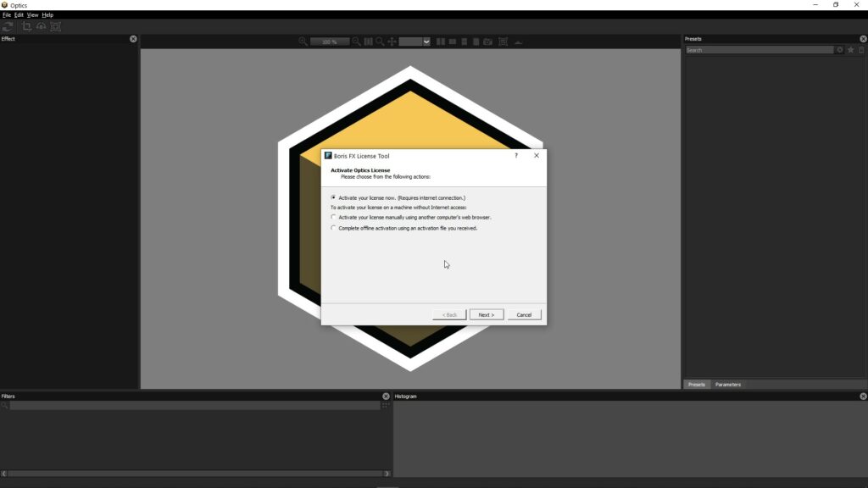Select the Crop tool in the toolbar
Image resolution: width=868 pixels, height=488 pixels.
tap(26, 26)
